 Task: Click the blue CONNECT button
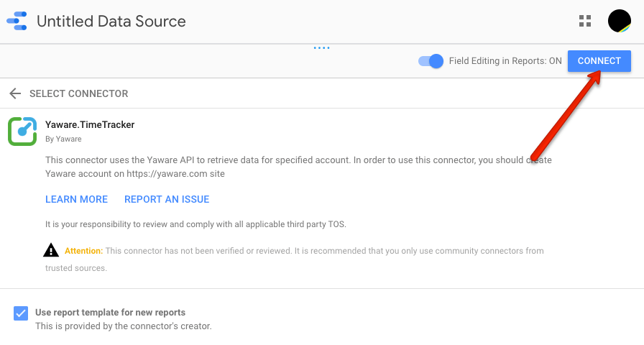click(599, 61)
